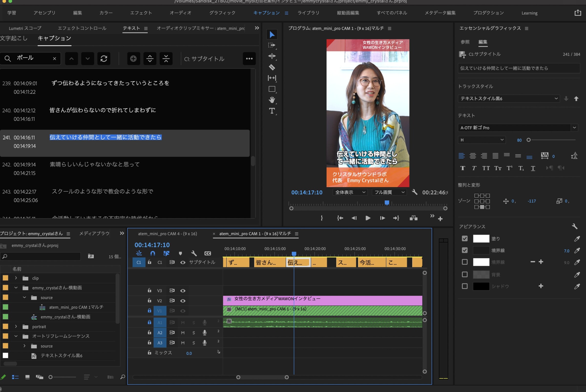586x392 pixels.
Task: Switch to the グラフィック workspace tab
Action: click(x=222, y=13)
